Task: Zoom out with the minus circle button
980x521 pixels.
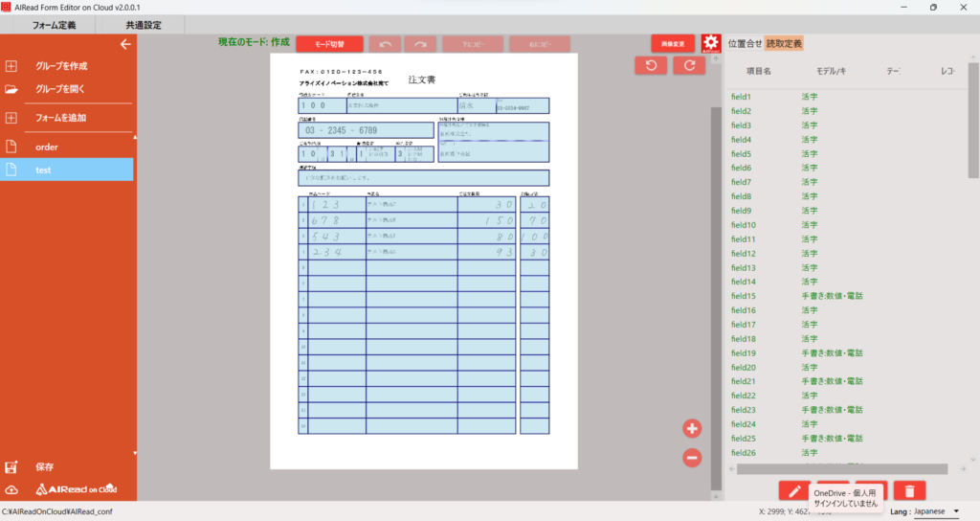Action: [693, 458]
